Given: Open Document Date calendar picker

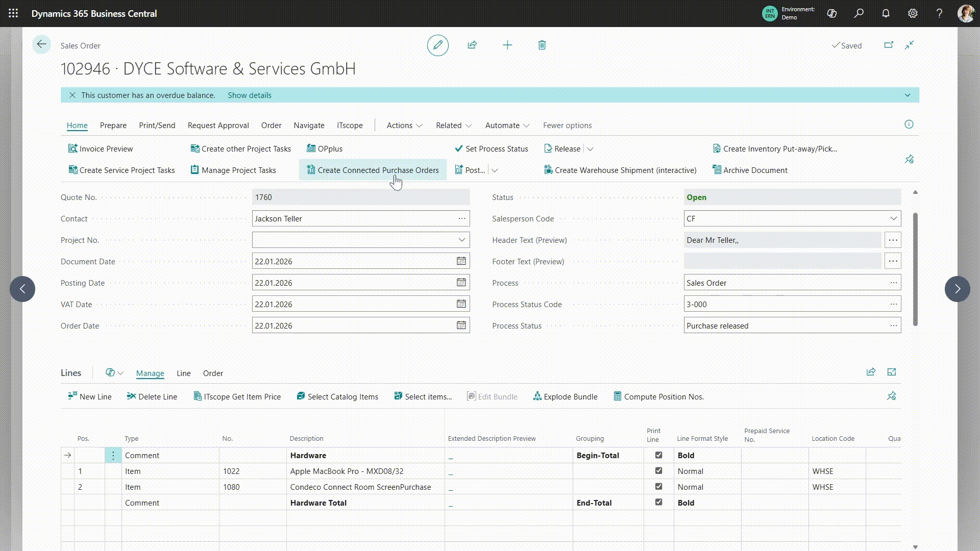Looking at the screenshot, I should [x=461, y=261].
